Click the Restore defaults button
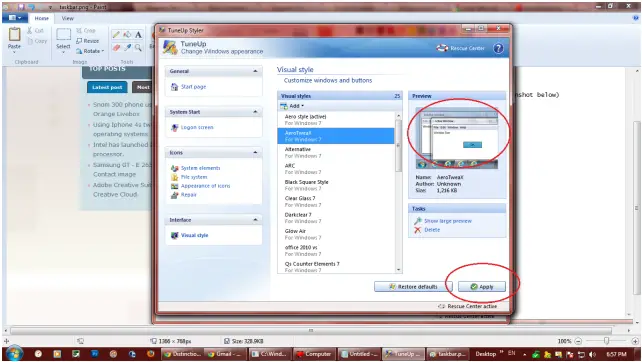Viewport: 642px width, 362px height. 413,287
